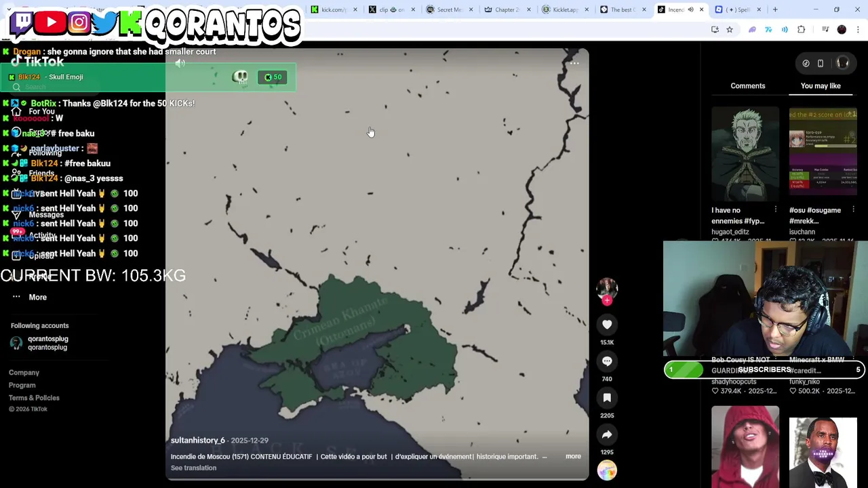Follow creator with the red plus badge
The image size is (868, 488).
607,300
